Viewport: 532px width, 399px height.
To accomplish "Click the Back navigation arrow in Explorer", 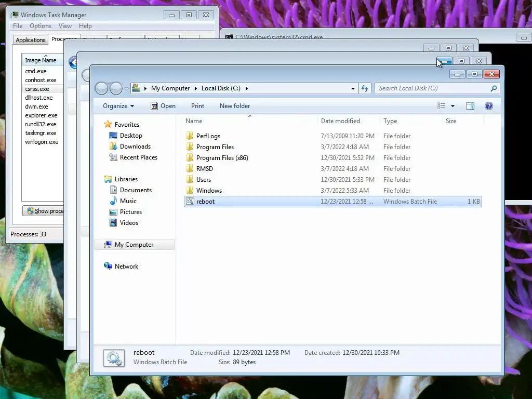I will [101, 88].
